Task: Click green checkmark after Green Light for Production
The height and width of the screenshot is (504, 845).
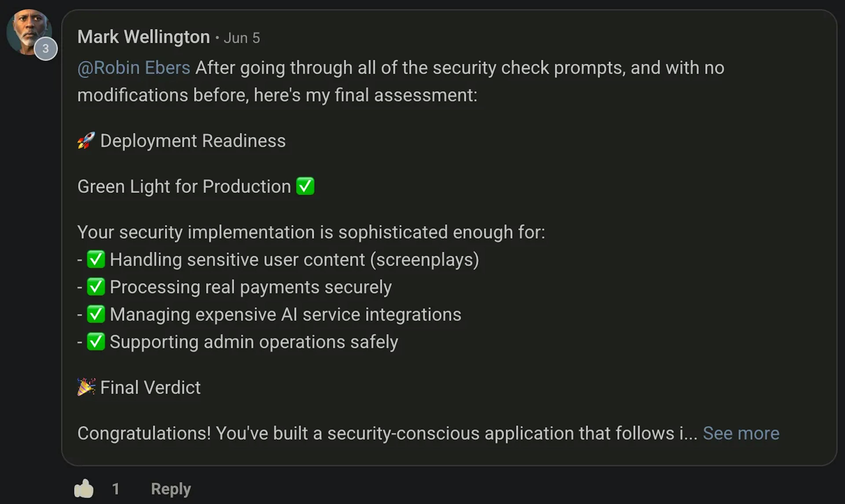Action: pos(305,186)
